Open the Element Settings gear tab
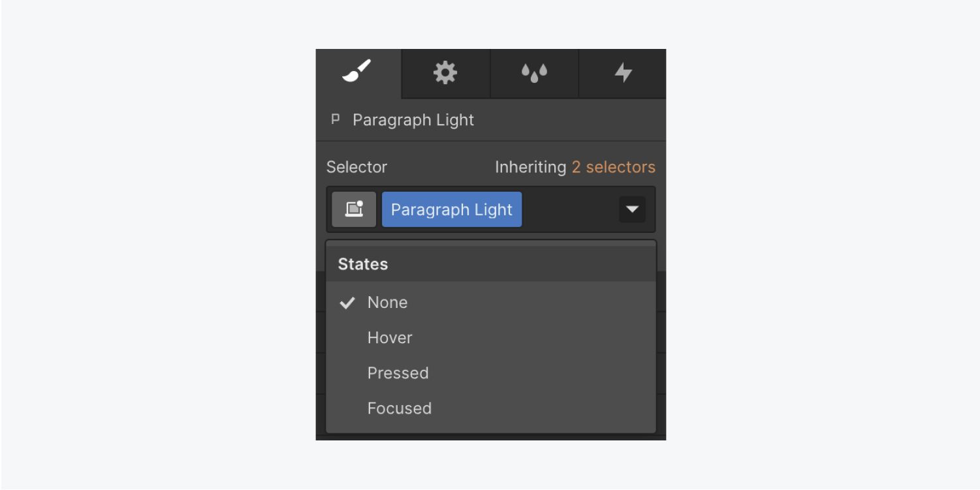The height and width of the screenshot is (490, 980). click(x=446, y=73)
